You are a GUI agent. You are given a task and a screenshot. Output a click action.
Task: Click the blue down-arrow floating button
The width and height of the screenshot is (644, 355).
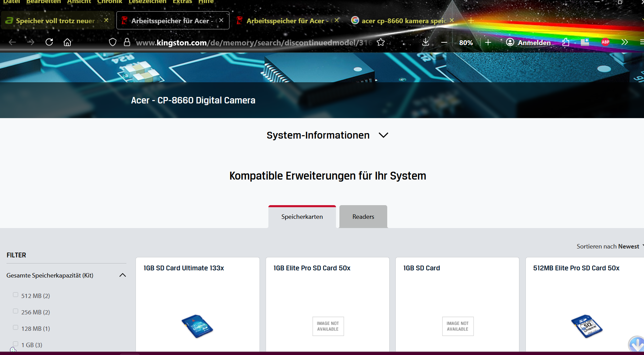click(x=637, y=344)
